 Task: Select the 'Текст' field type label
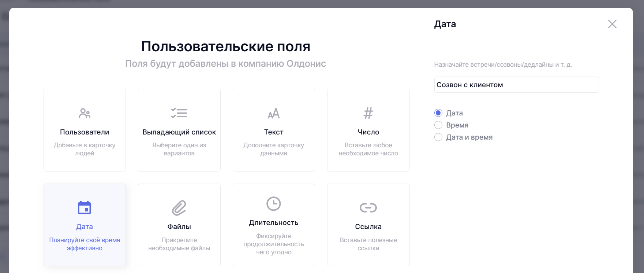274,132
